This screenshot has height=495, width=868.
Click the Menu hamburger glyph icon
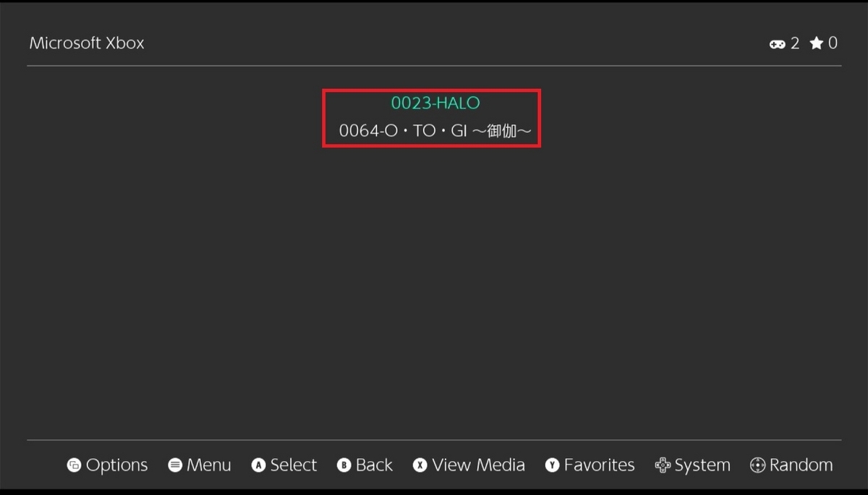tap(175, 465)
